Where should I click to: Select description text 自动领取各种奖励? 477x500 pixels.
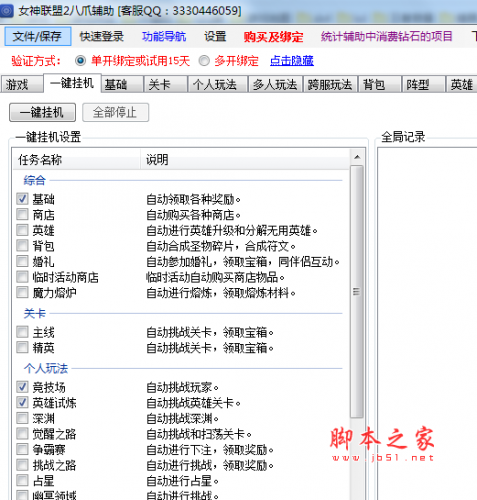(x=193, y=200)
